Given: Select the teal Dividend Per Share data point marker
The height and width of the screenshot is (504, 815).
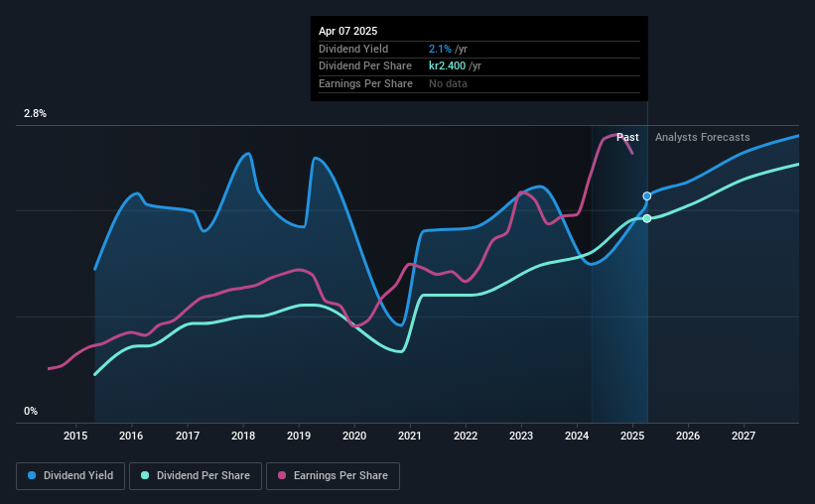Looking at the screenshot, I should [647, 218].
